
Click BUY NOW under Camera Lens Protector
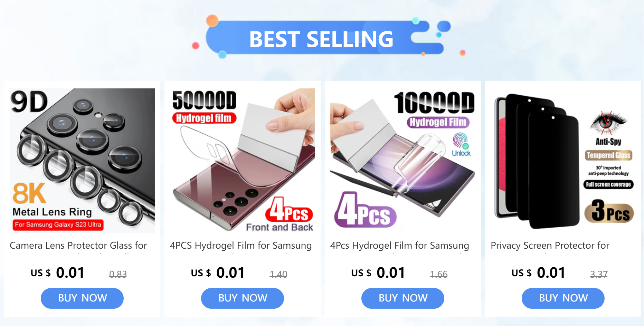click(82, 298)
